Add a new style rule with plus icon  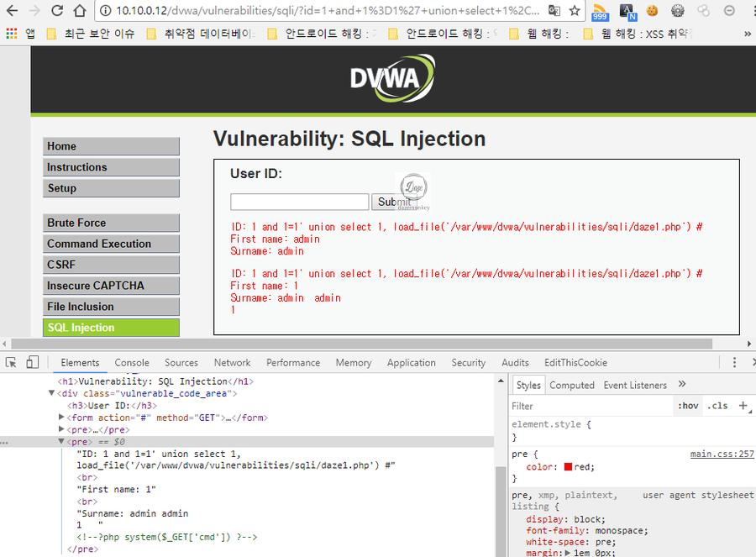(743, 406)
